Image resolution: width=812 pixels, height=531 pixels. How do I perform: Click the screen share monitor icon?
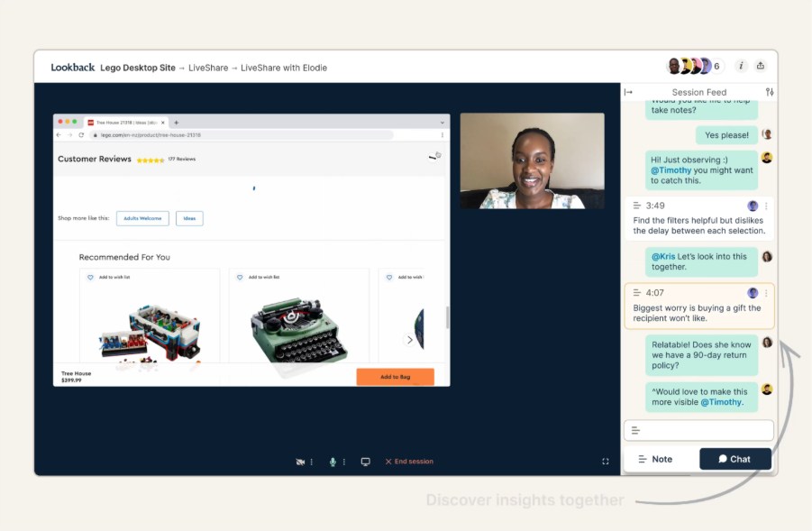point(366,462)
